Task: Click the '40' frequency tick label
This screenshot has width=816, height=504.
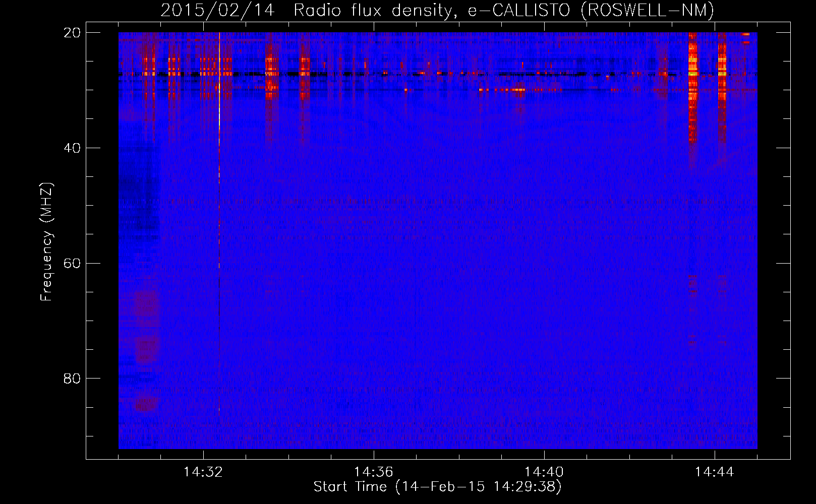Action: (x=72, y=148)
